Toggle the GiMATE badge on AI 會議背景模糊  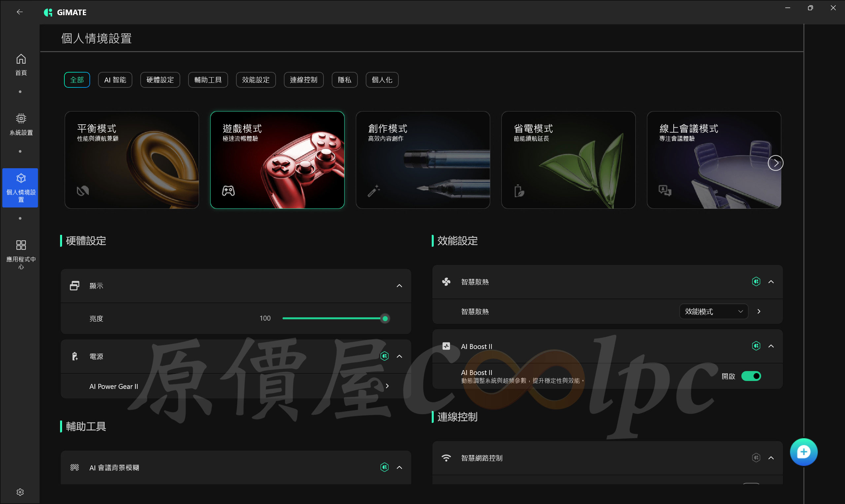(x=384, y=467)
